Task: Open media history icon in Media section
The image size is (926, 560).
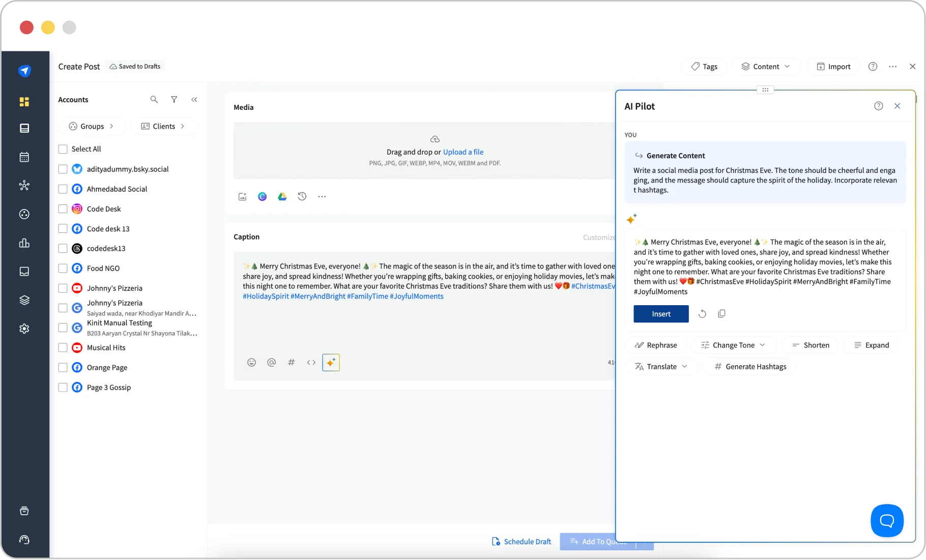Action: click(x=302, y=196)
